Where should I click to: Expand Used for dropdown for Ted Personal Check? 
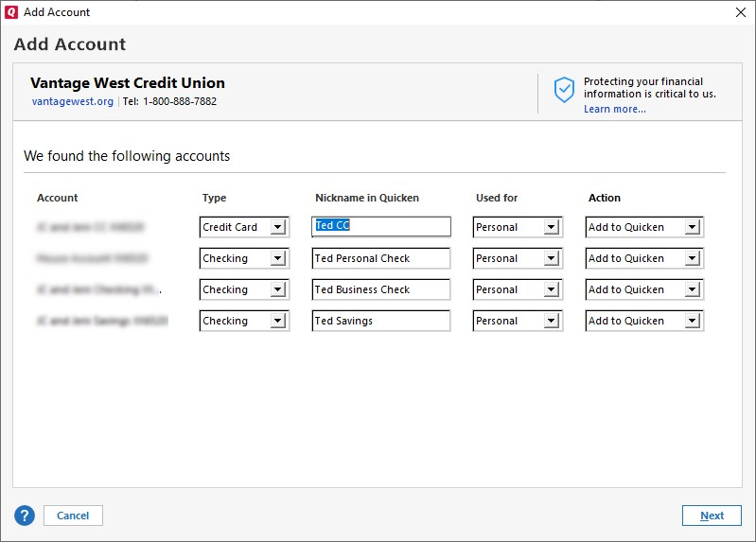point(551,258)
